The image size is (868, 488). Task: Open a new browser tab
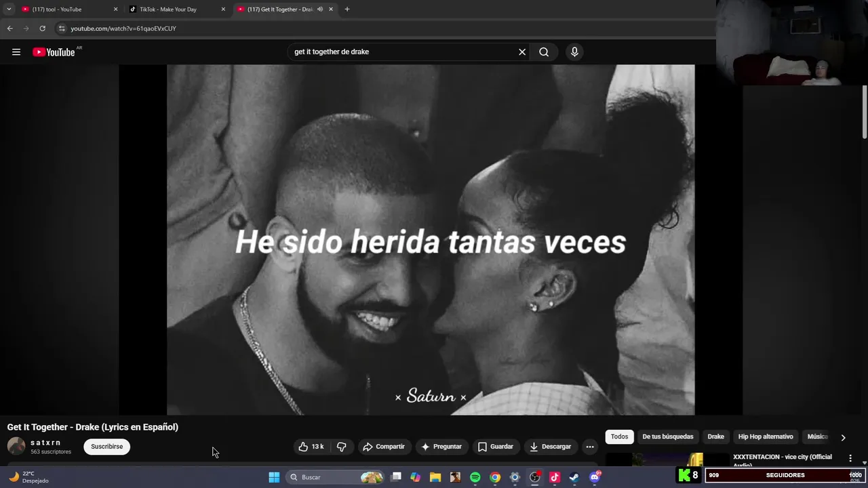347,9
